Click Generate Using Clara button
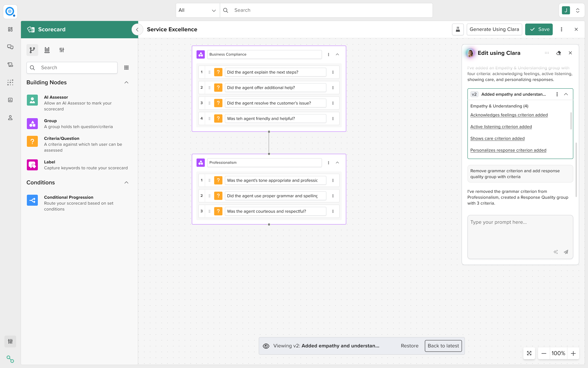Screen dimensions: 588x368 pos(494,29)
